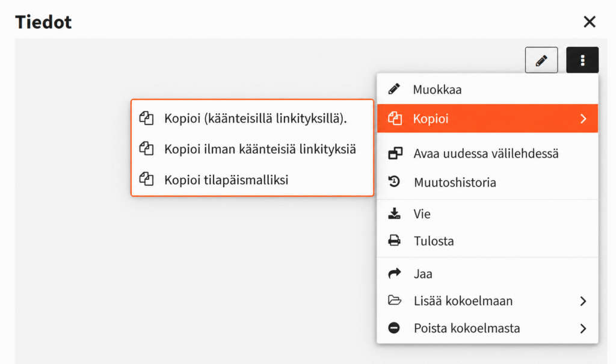Expand the Poista kokoelmasta submenu arrow

click(x=584, y=329)
